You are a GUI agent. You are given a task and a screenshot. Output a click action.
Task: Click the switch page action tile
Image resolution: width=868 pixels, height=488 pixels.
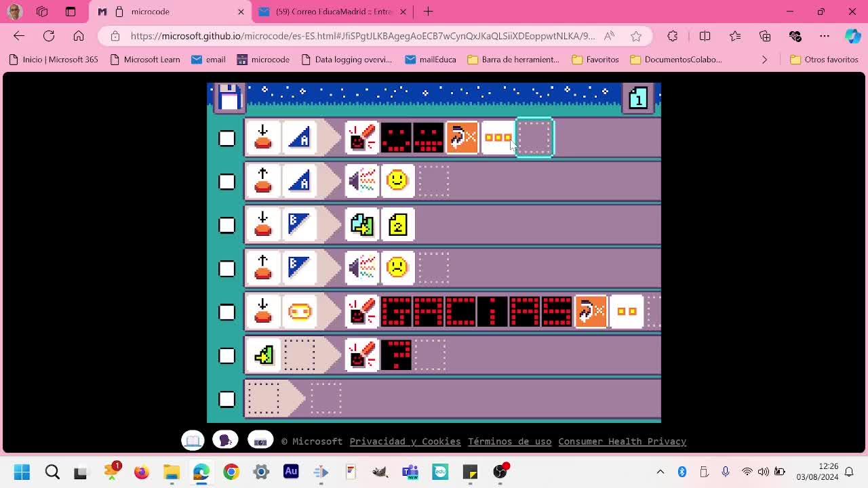click(362, 225)
